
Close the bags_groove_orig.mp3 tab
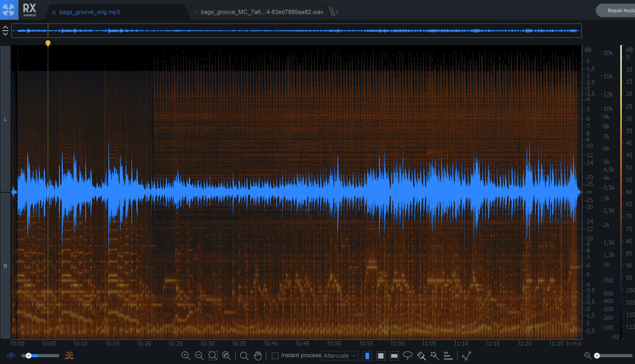(54, 12)
